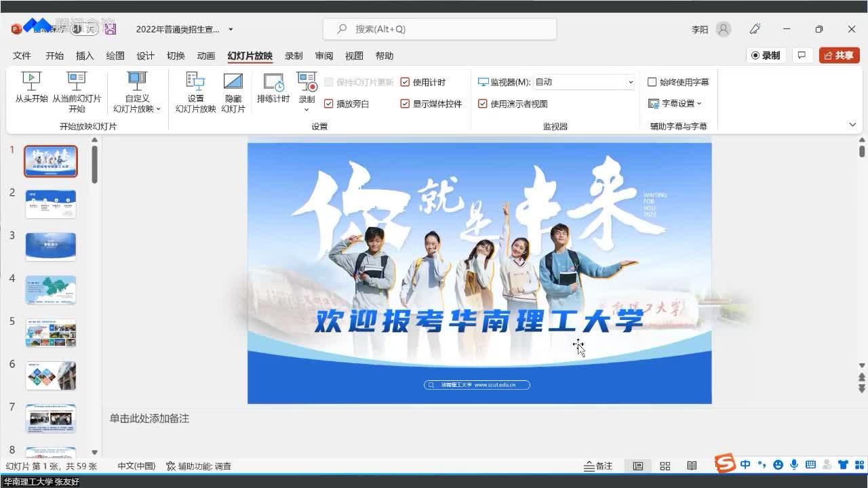Image resolution: width=868 pixels, height=488 pixels.
Task: Select slide 2 thumbnail
Action: pos(51,204)
